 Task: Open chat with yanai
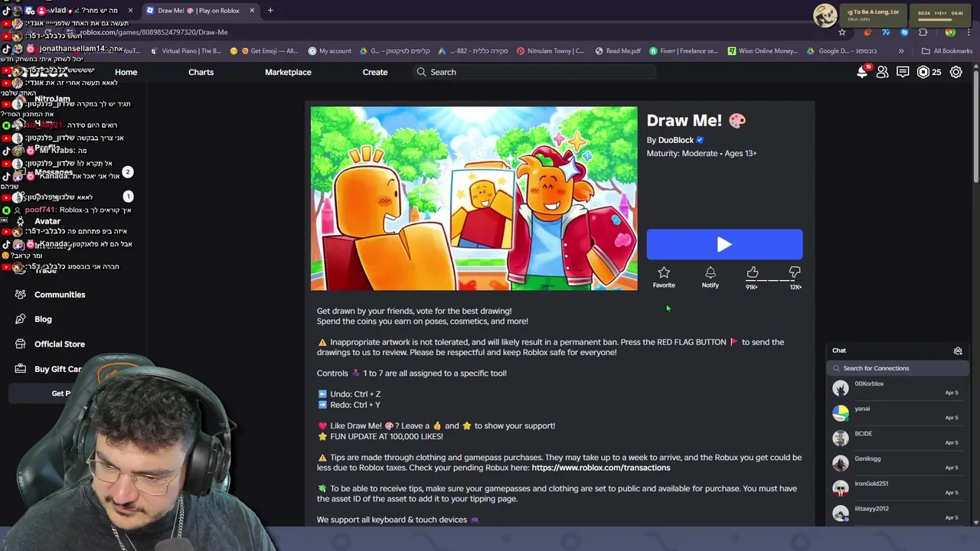896,413
